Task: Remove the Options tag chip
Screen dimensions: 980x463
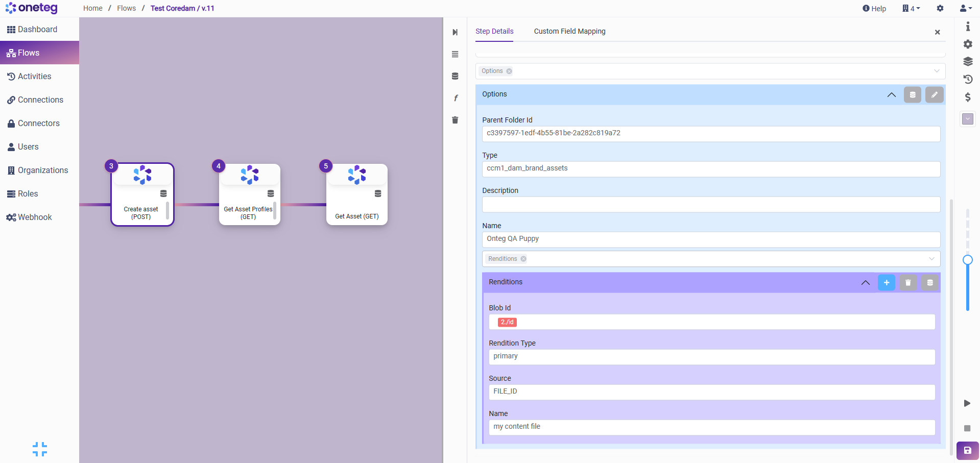Action: 509,71
